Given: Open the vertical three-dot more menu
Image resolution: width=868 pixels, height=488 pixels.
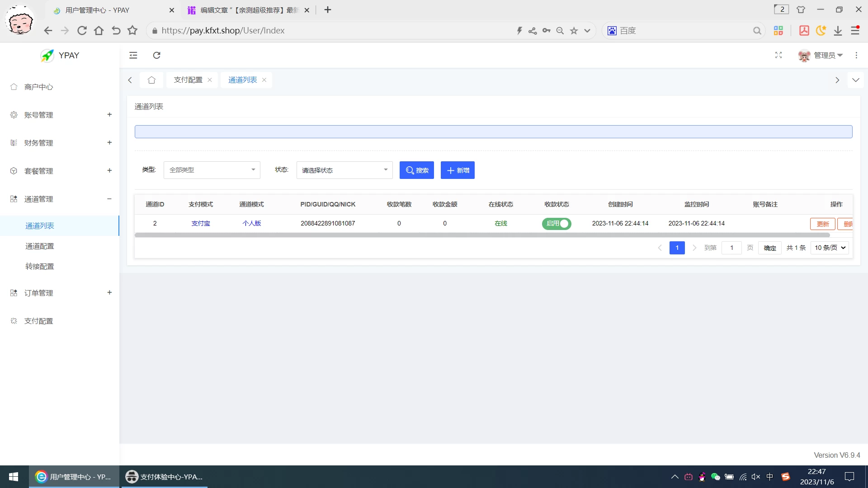Looking at the screenshot, I should click(856, 55).
